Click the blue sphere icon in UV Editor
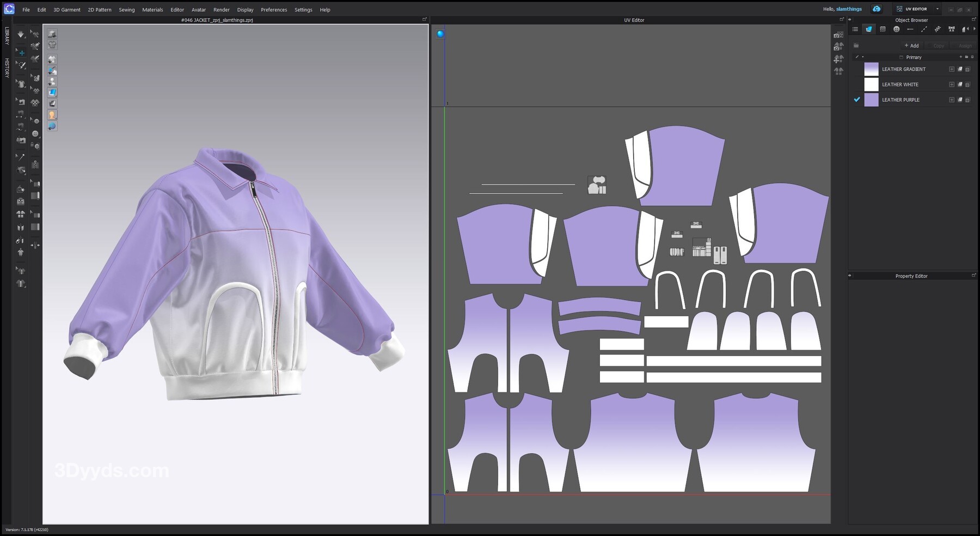The width and height of the screenshot is (980, 536). coord(440,34)
